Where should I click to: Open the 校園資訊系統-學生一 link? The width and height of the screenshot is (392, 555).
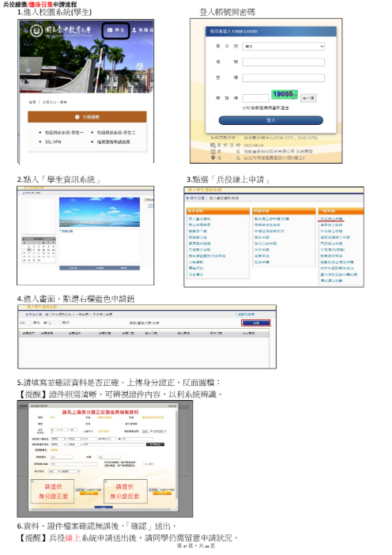64,133
